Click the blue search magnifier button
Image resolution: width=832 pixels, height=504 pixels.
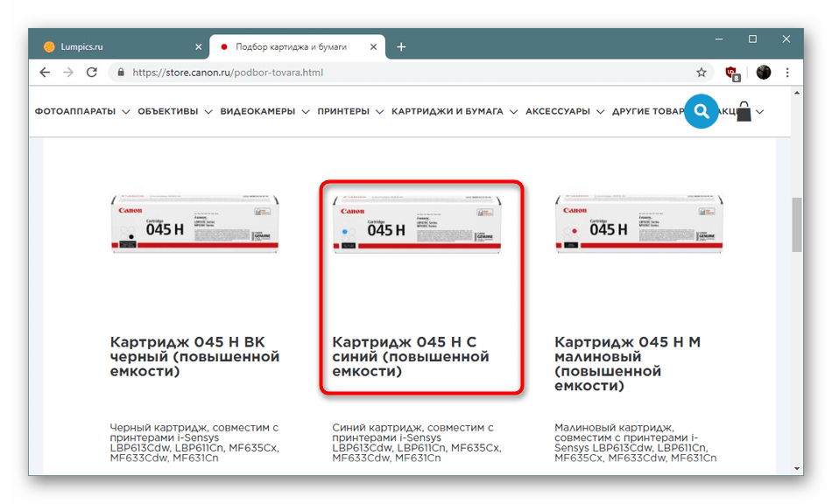(x=702, y=111)
